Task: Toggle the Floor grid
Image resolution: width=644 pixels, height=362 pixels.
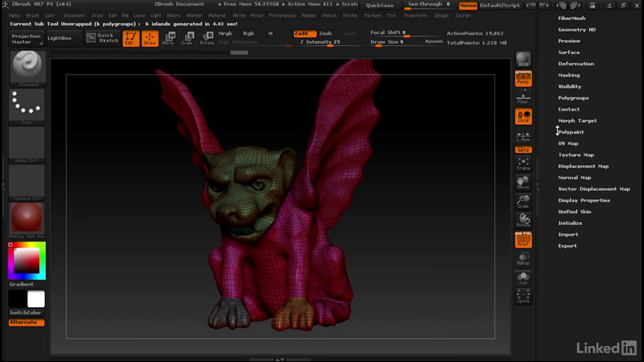Action: click(523, 98)
